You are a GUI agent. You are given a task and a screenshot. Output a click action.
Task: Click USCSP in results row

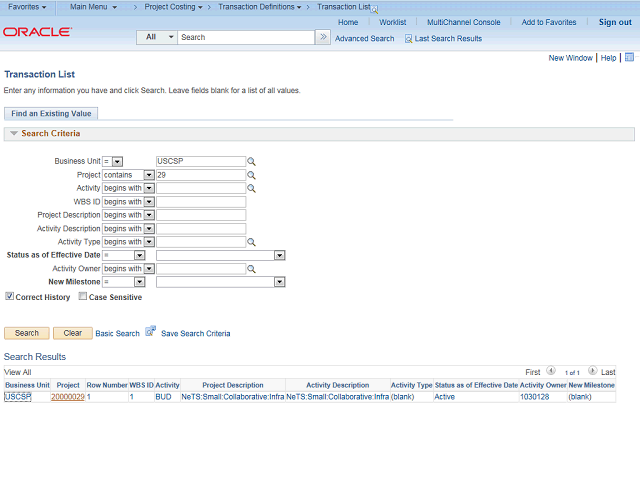(18, 397)
